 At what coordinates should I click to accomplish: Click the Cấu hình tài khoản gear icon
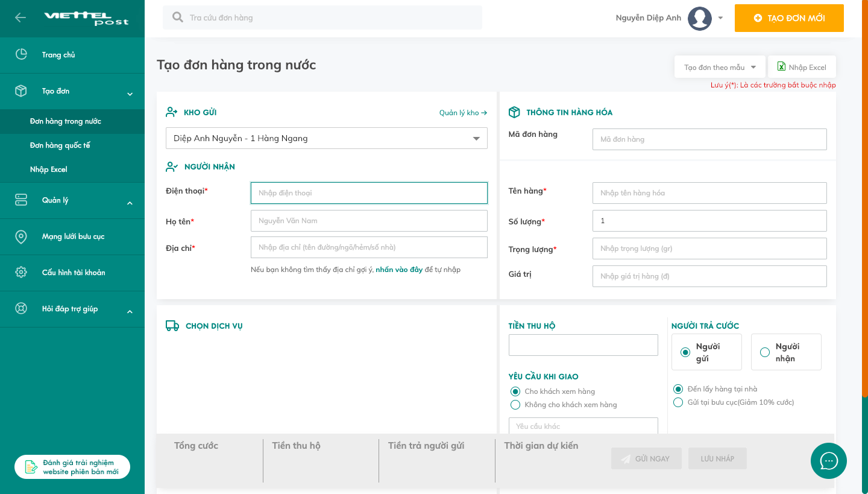pos(21,272)
